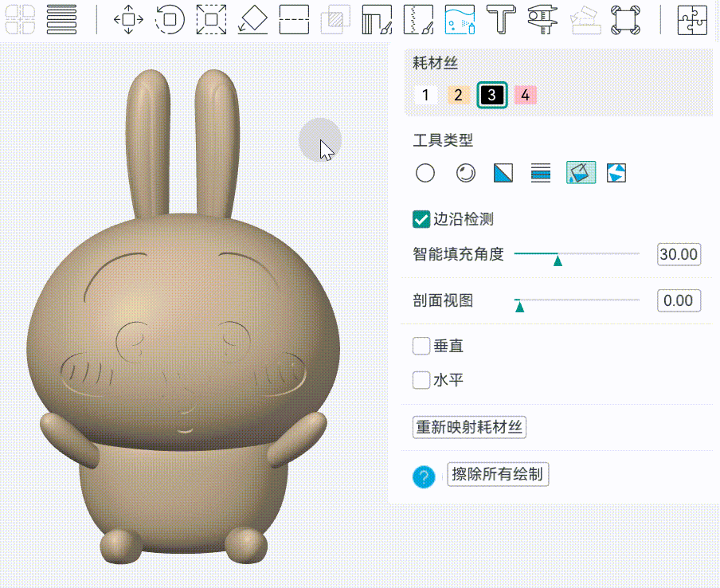The height and width of the screenshot is (588, 720).
Task: Open the Support Painting tool
Action: pos(377,19)
